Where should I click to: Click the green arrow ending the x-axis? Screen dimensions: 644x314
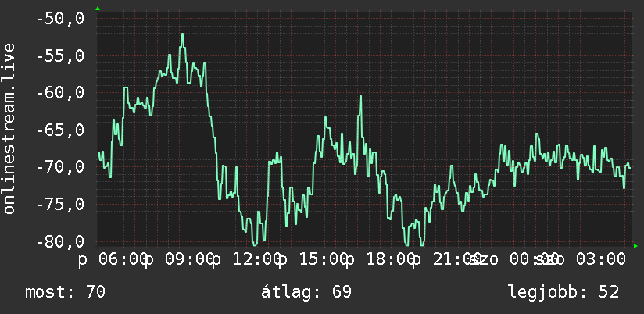coord(635,246)
